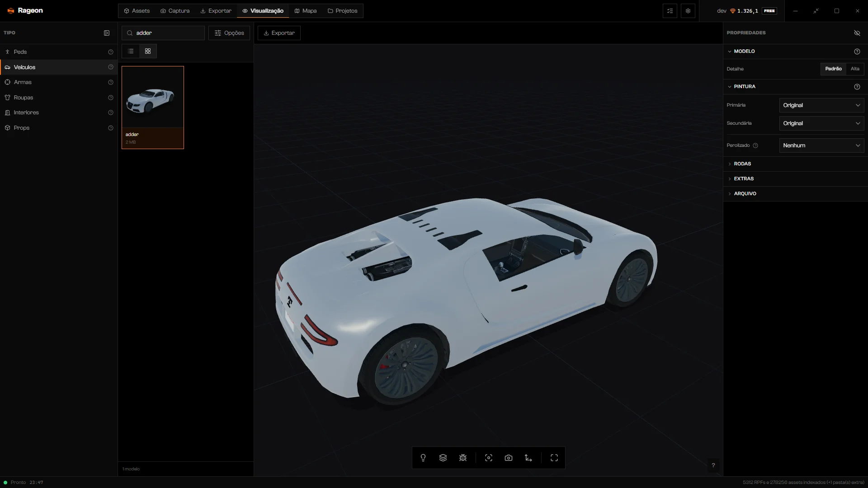
Task: Click the Opções button
Action: [229, 33]
